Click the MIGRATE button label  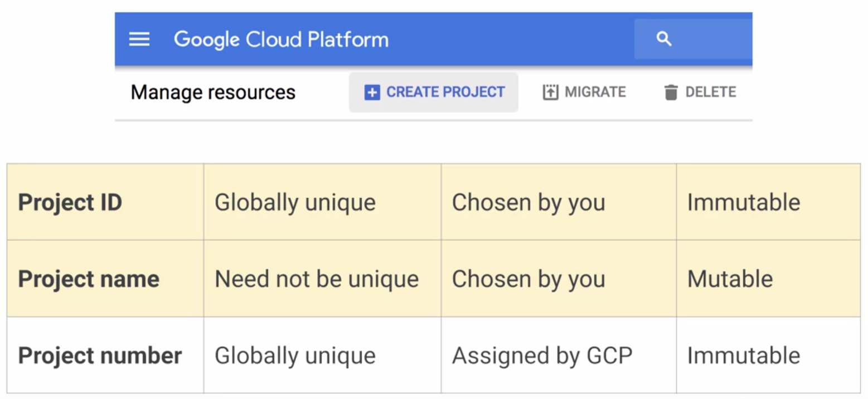[x=595, y=92]
